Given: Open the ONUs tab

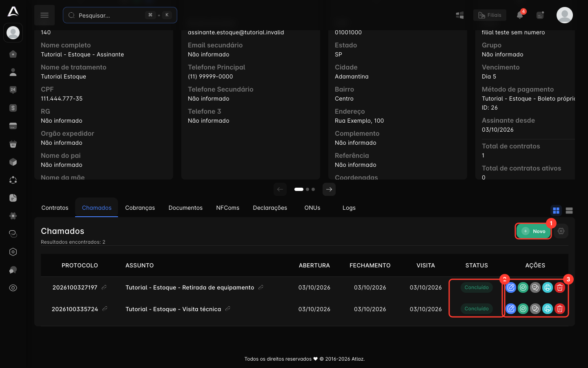Looking at the screenshot, I should 312,208.
